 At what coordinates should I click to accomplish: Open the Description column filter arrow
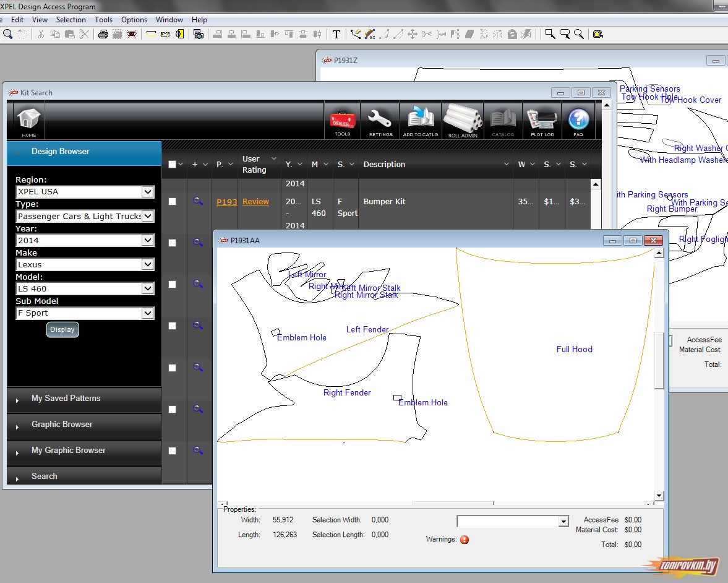[x=506, y=164]
